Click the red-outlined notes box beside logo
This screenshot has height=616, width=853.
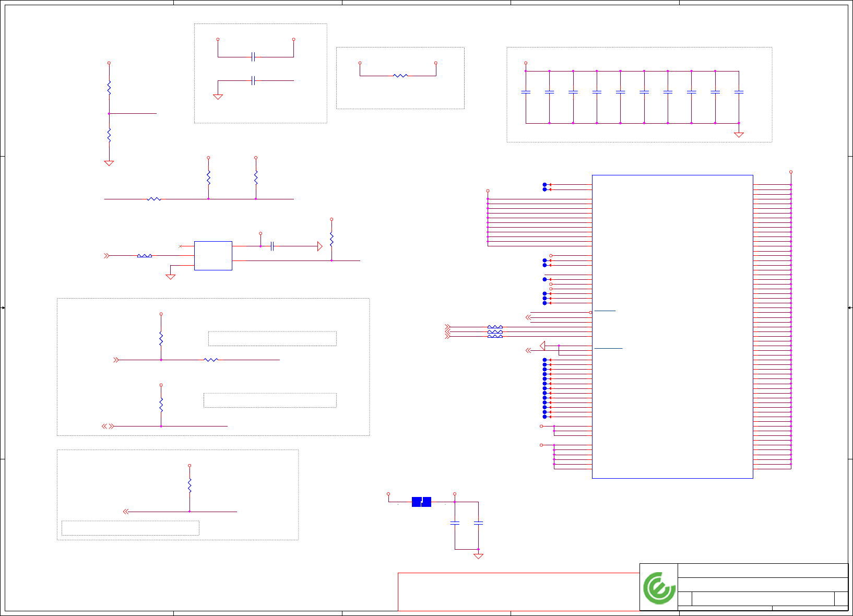518,591
